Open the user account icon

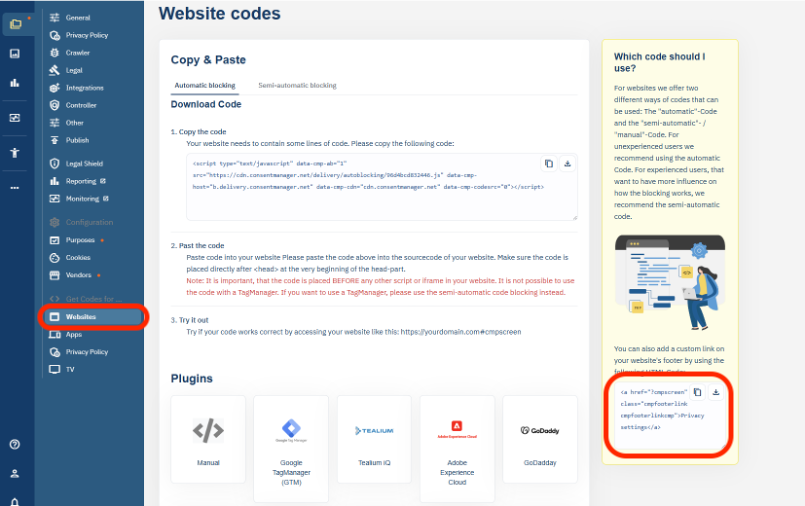pos(14,473)
